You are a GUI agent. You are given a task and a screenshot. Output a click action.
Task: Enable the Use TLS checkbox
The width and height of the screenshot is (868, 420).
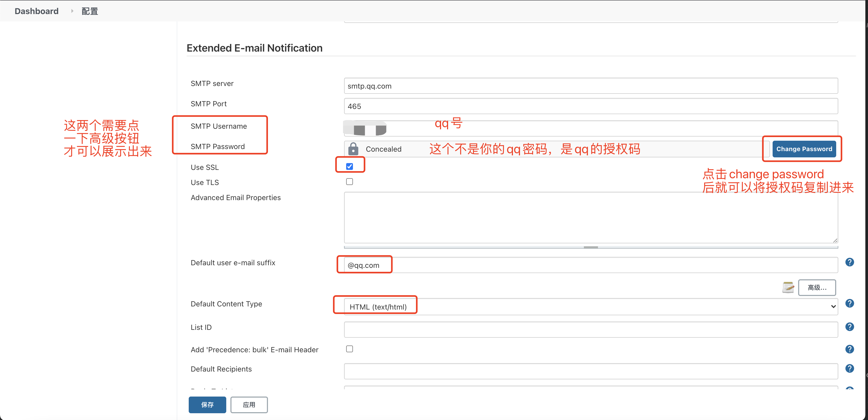pos(350,181)
